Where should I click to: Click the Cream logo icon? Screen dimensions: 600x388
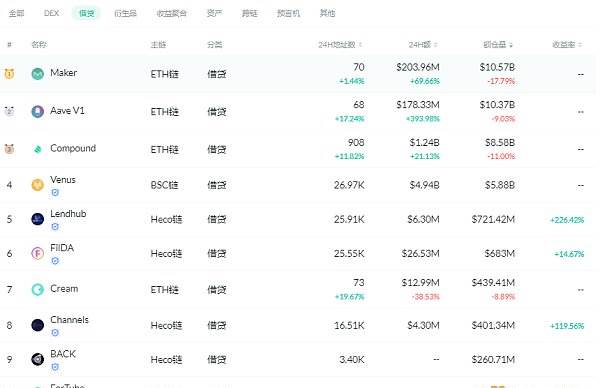click(38, 289)
